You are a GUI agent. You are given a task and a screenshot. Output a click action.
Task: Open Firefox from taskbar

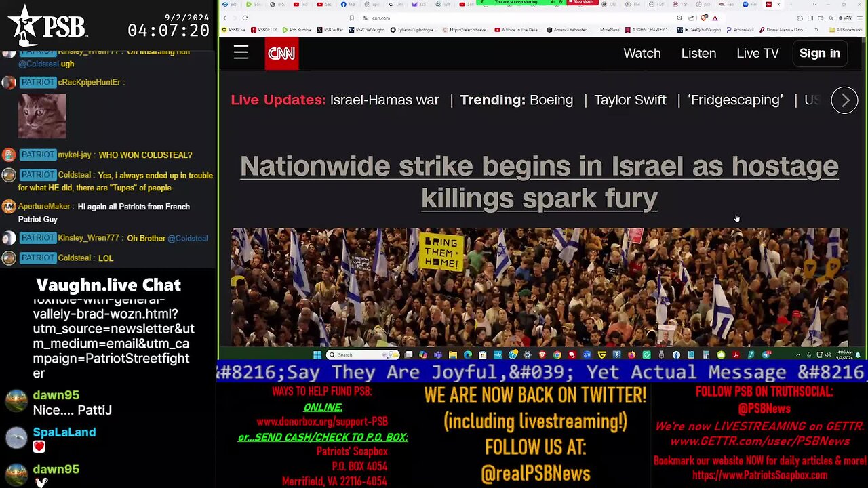click(x=631, y=355)
